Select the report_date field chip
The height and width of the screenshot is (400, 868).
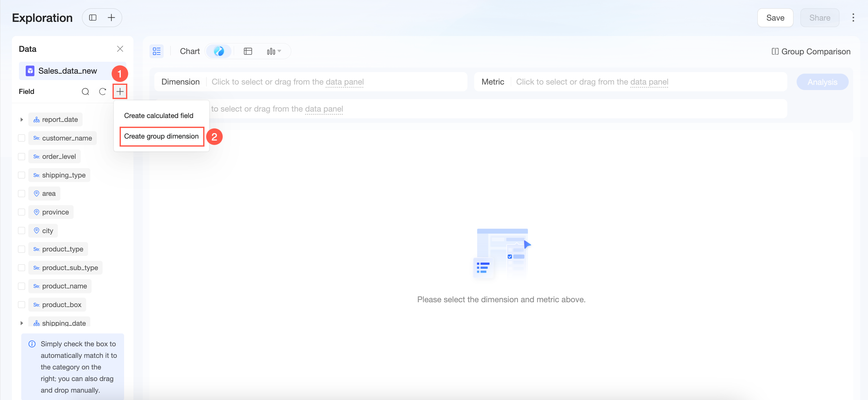click(55, 120)
